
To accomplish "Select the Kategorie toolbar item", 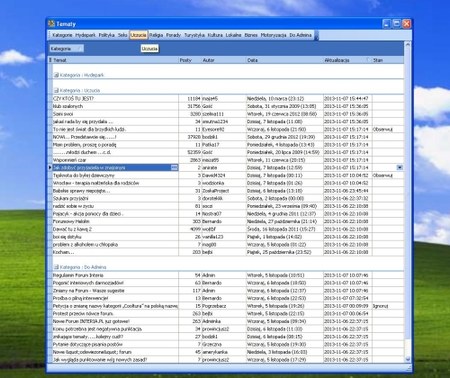I will [x=62, y=35].
